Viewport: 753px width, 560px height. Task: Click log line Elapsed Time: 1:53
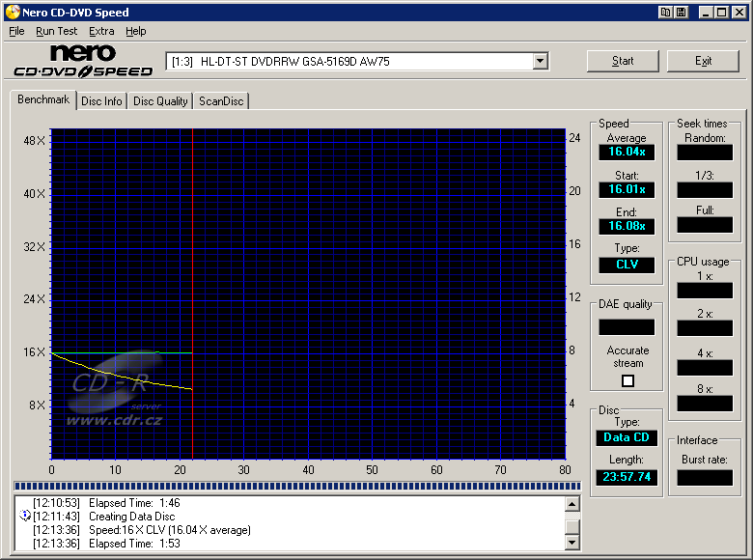tap(106, 544)
